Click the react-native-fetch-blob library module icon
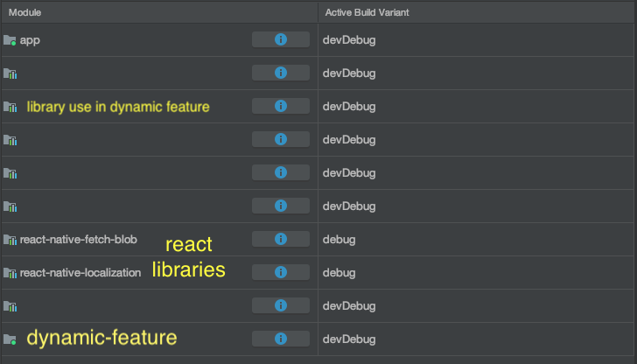Image resolution: width=637 pixels, height=364 pixels. 10,240
